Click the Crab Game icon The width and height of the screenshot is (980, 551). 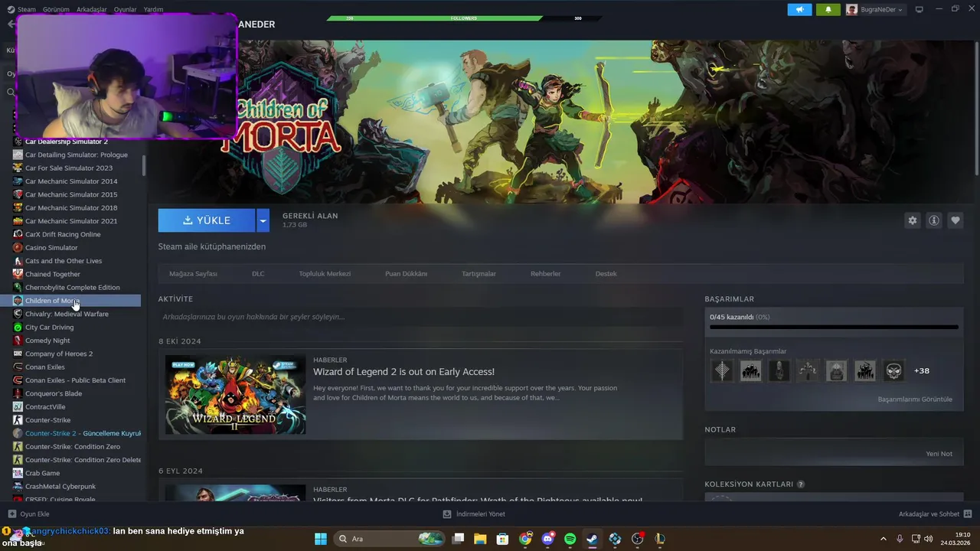tap(18, 473)
